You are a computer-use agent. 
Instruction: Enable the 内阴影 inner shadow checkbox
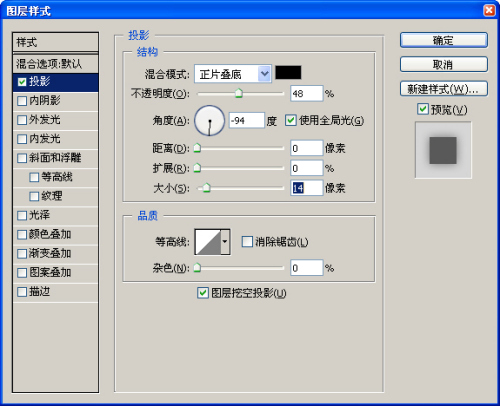tap(22, 101)
